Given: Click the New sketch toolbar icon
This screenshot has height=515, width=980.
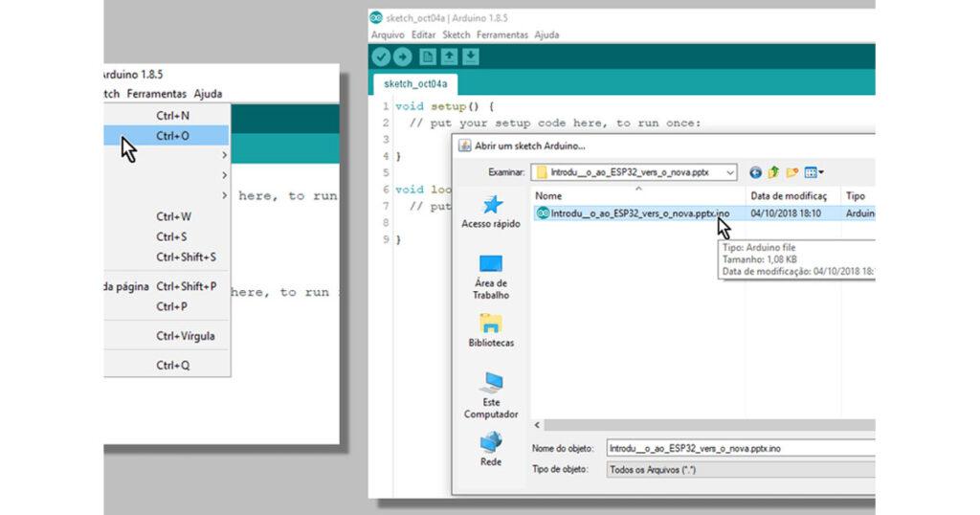Looking at the screenshot, I should 429,57.
